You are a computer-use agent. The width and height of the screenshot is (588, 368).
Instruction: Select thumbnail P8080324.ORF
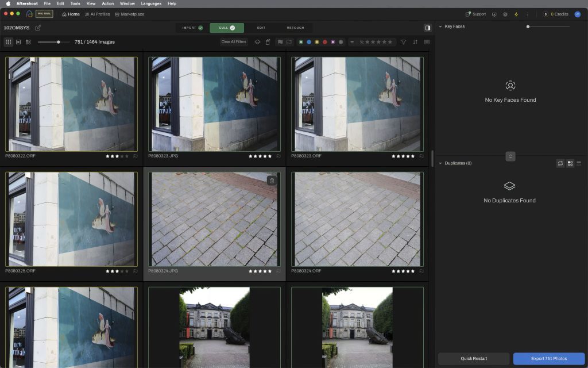357,219
